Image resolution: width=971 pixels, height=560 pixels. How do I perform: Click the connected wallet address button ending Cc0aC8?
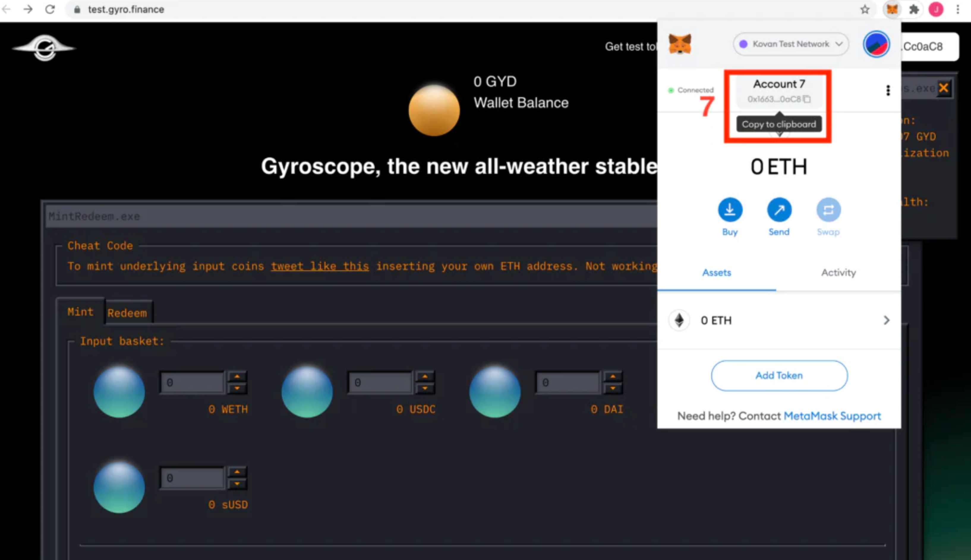[x=929, y=47]
